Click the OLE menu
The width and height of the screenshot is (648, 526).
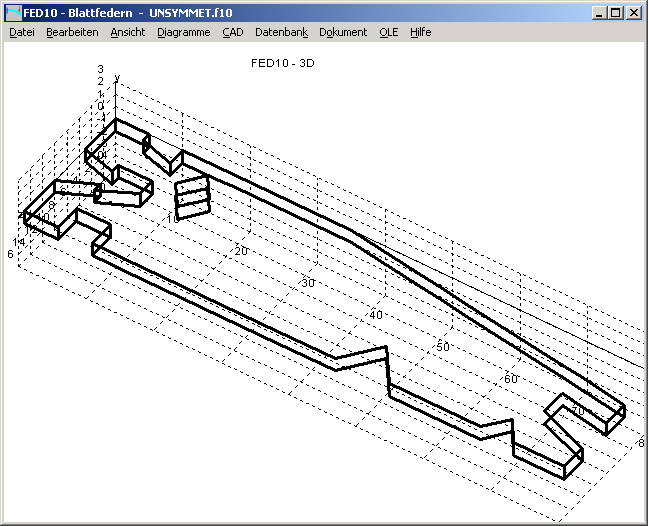pos(389,32)
